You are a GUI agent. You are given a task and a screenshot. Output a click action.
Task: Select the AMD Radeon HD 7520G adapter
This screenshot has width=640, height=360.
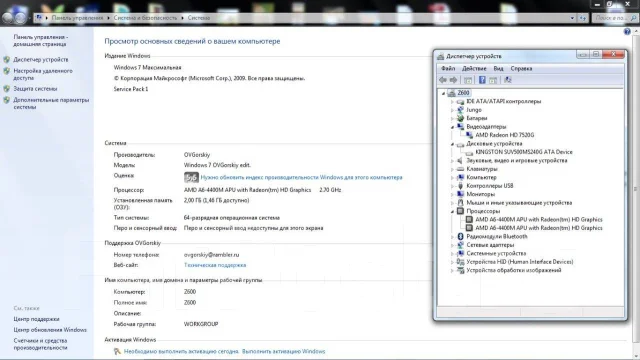504,135
